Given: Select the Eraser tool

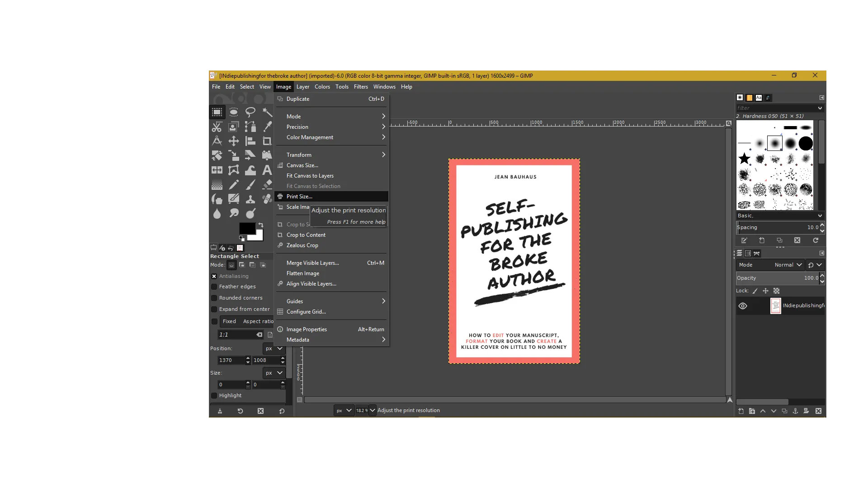Looking at the screenshot, I should (267, 185).
